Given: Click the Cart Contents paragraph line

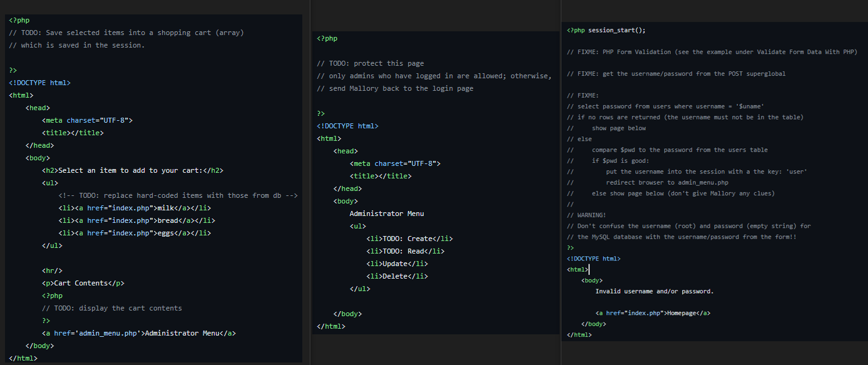Looking at the screenshot, I should click(83, 283).
